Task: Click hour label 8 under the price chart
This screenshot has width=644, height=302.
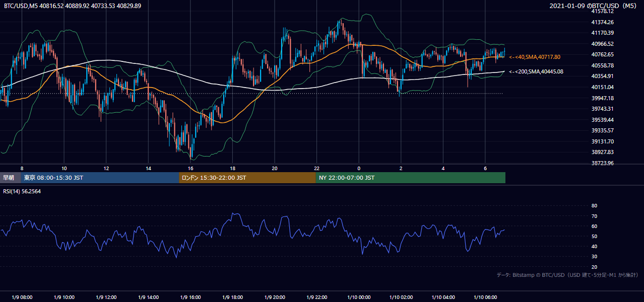Action: 22,168
